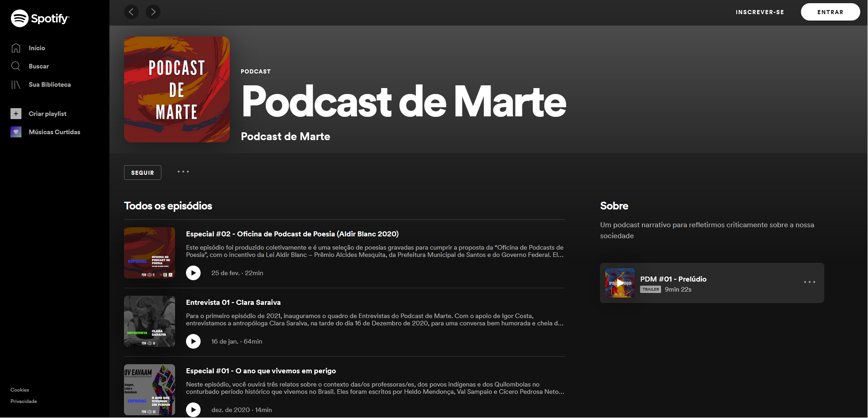Select Buscar in the sidebar
The width and height of the screenshot is (868, 418).
(39, 66)
